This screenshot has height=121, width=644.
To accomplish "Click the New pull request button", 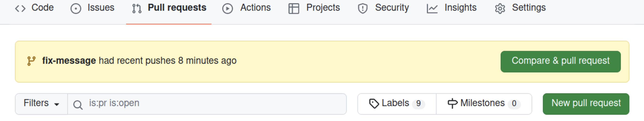I will pyautogui.click(x=586, y=103).
